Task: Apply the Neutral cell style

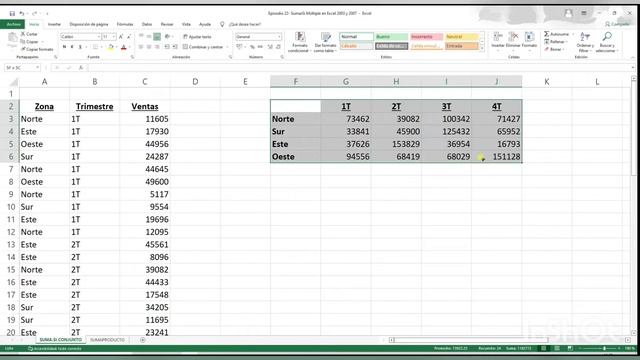Action: click(x=462, y=37)
